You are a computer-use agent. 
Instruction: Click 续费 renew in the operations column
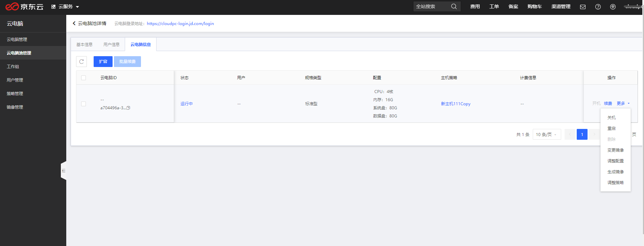(608, 104)
